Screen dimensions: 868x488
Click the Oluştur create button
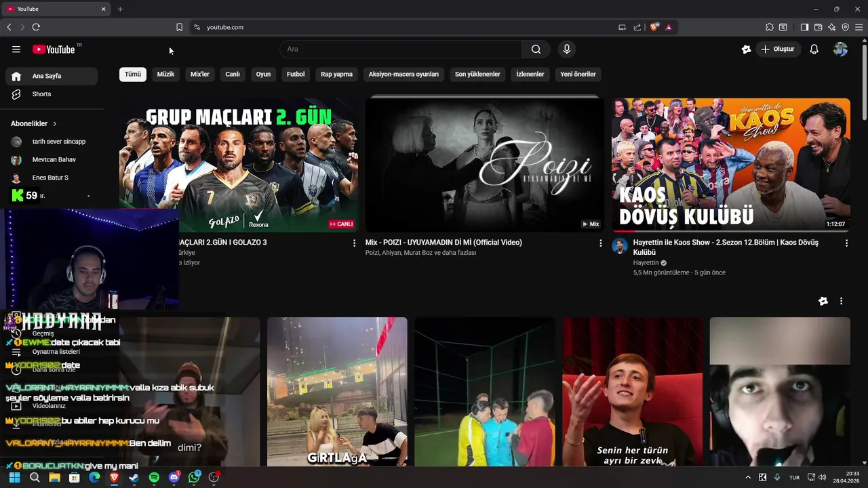click(x=778, y=49)
